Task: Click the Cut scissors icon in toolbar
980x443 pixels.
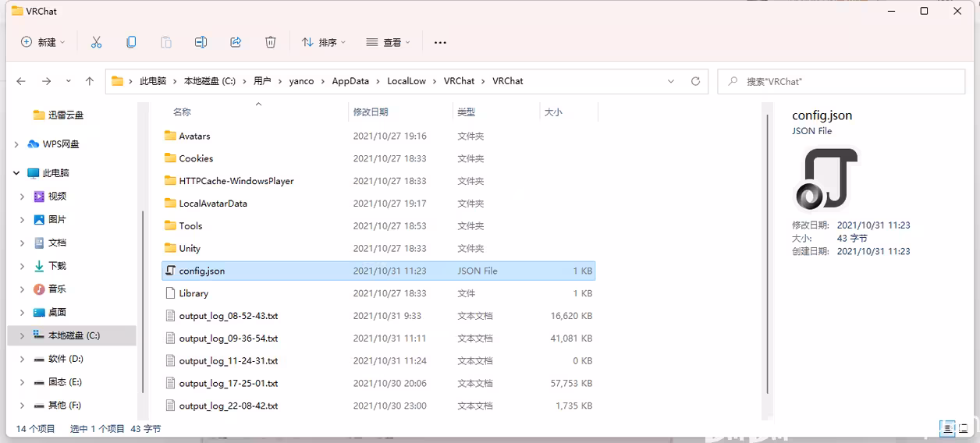Action: [97, 42]
